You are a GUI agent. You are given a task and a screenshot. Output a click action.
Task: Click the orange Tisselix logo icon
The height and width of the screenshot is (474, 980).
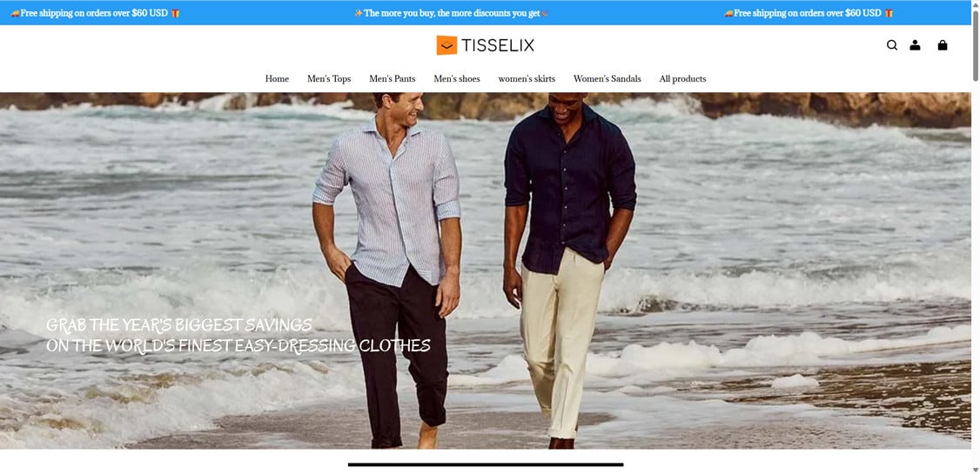coord(446,45)
